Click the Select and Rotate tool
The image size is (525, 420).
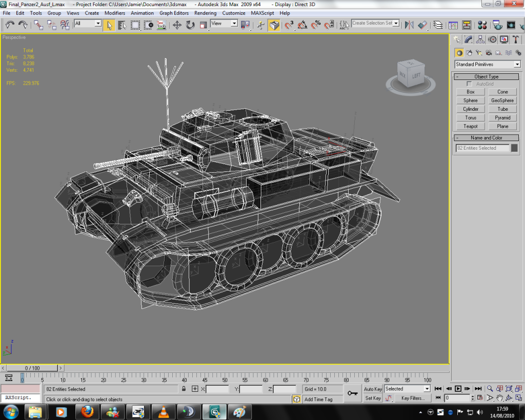(190, 25)
